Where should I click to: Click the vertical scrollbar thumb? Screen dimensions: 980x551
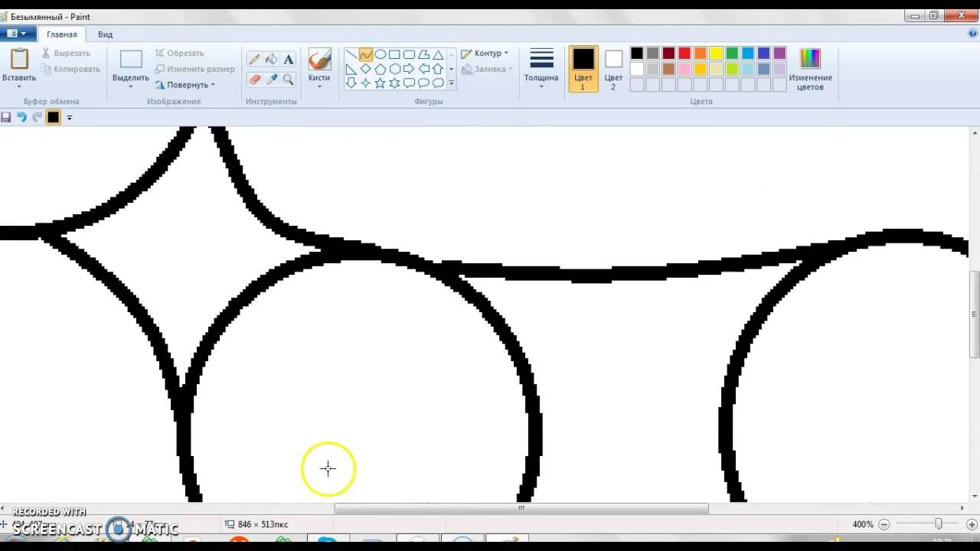[x=974, y=315]
